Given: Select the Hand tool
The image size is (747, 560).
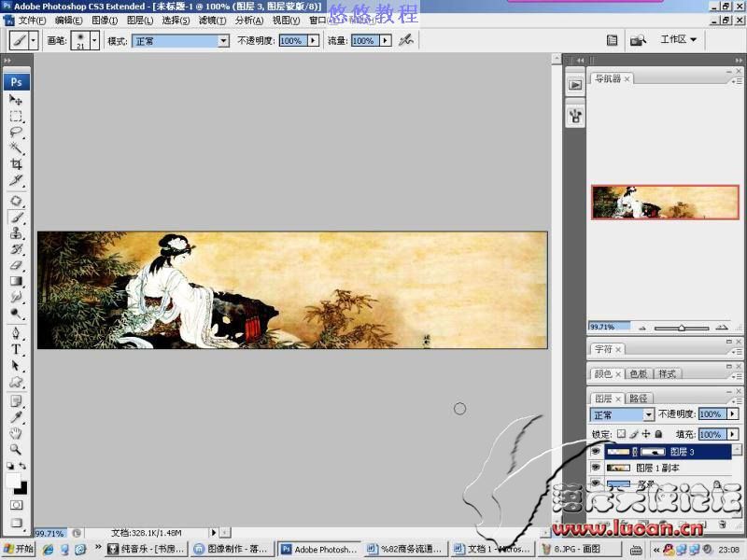Looking at the screenshot, I should [16, 433].
